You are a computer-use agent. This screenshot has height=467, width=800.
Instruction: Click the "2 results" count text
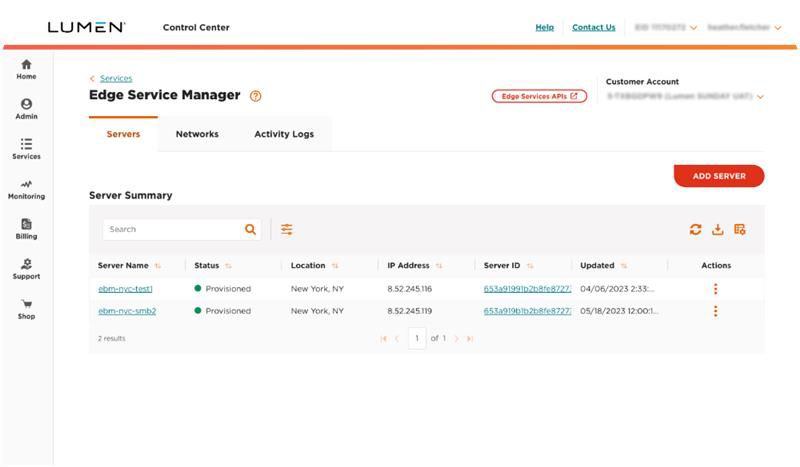111,338
